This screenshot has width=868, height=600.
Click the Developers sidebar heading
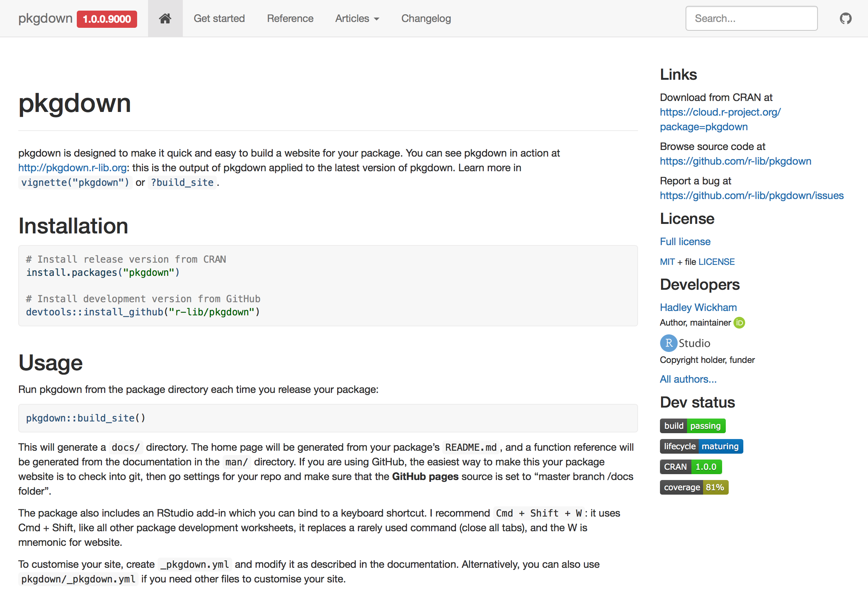[700, 284]
